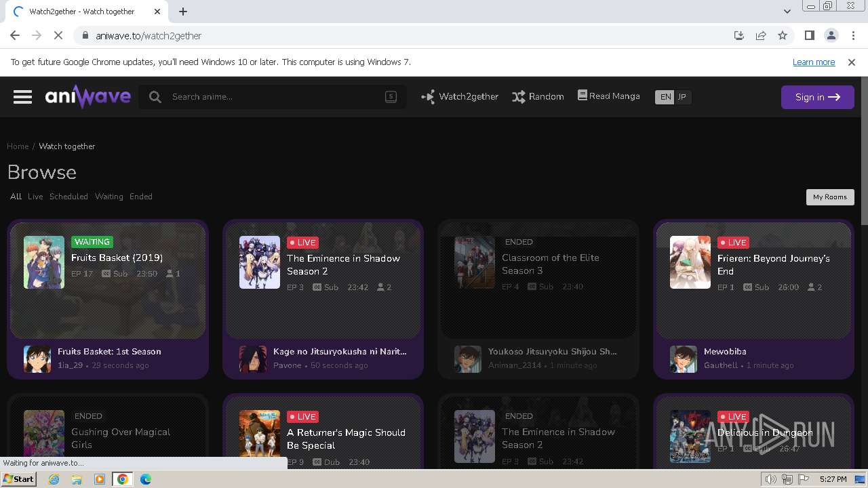This screenshot has width=868, height=488.
Task: Go to the aniwave logo home
Action: [x=88, y=97]
